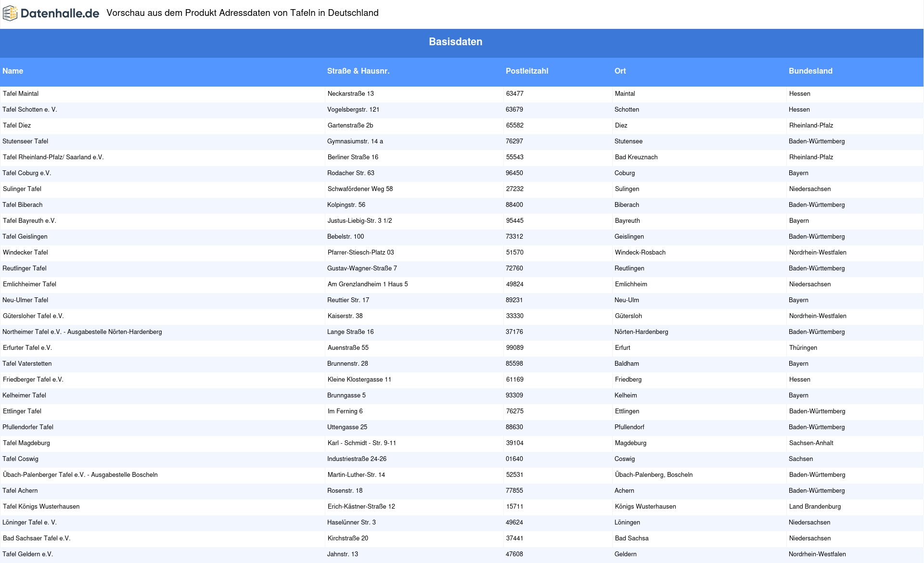924x563 pixels.
Task: Select the address Erich-Kästner-Straße 12
Action: [x=361, y=507]
